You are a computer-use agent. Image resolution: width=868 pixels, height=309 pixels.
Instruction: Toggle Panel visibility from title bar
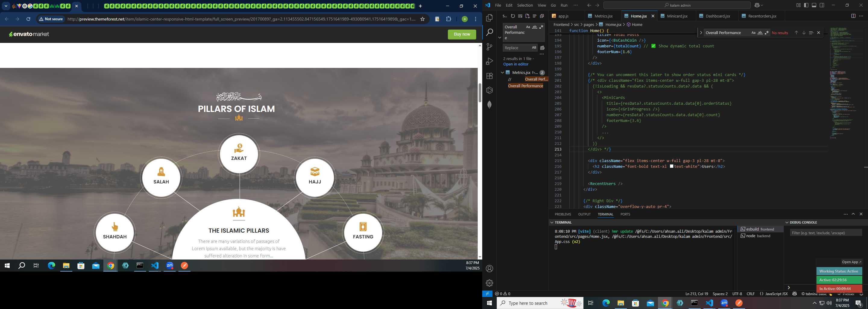[814, 5]
